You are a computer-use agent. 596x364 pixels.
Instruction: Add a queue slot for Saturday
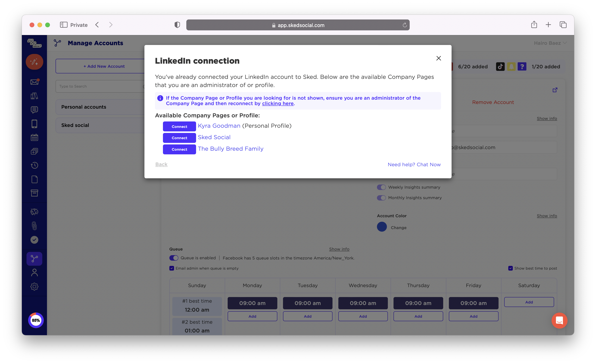529,302
